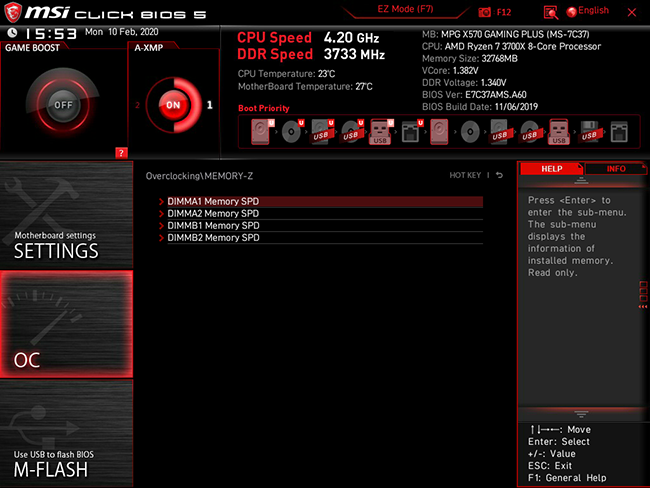Open the BIOS search magnifier icon
Screen dimensions: 650x488
pyautogui.click(x=551, y=12)
